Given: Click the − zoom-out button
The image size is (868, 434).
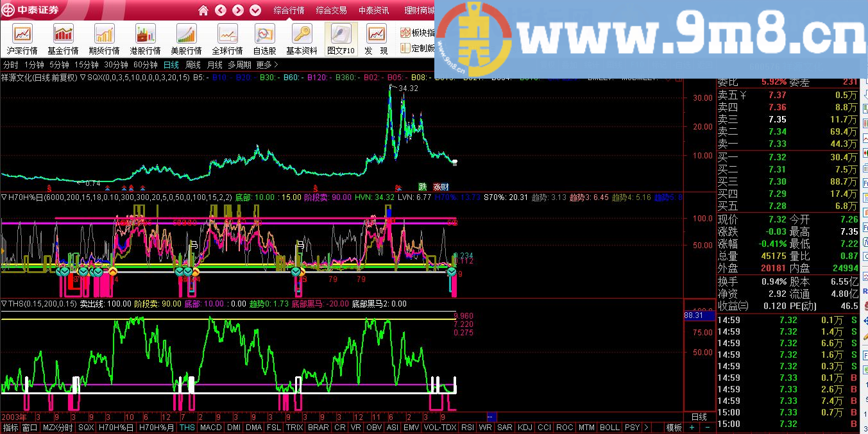Looking at the screenshot, I should click(707, 428).
